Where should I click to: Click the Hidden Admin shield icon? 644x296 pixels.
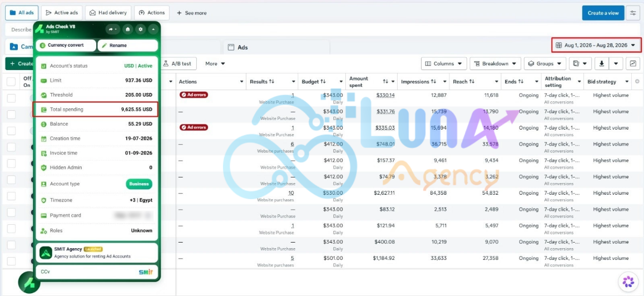click(43, 167)
